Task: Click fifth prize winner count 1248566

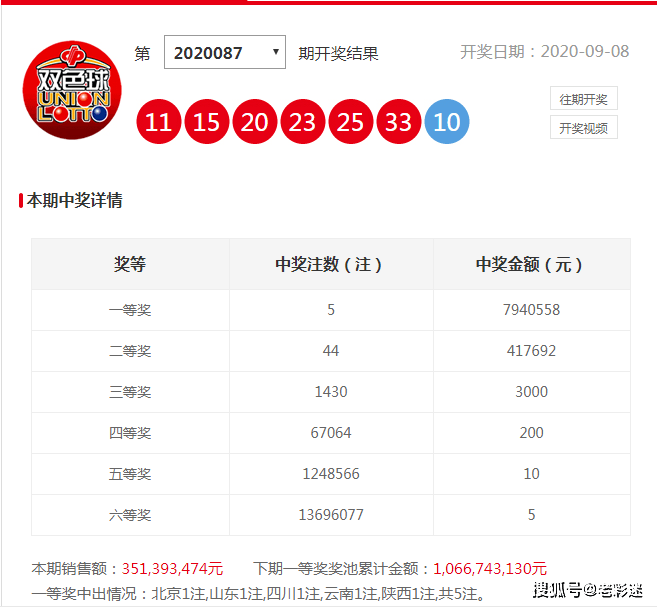Action: click(331, 474)
